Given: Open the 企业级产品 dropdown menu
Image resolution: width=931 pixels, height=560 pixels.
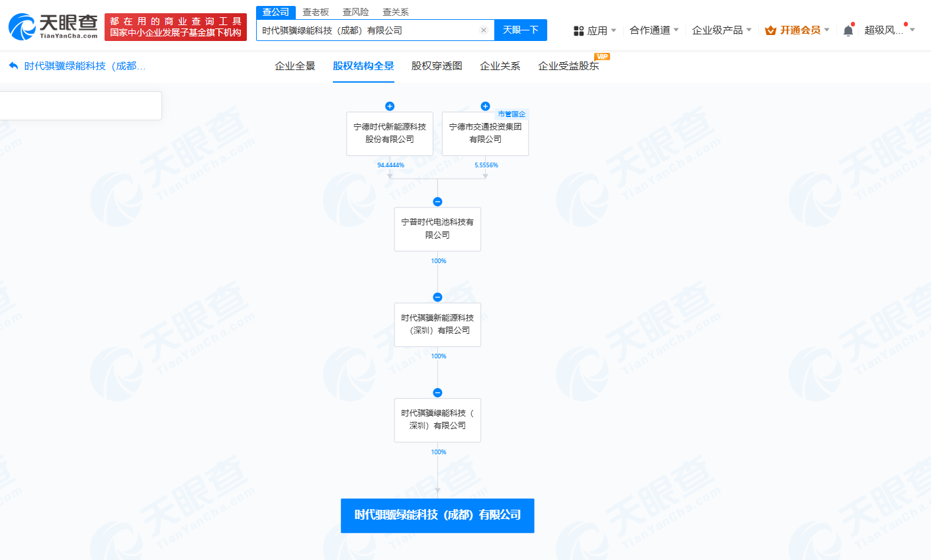Looking at the screenshot, I should 722,30.
